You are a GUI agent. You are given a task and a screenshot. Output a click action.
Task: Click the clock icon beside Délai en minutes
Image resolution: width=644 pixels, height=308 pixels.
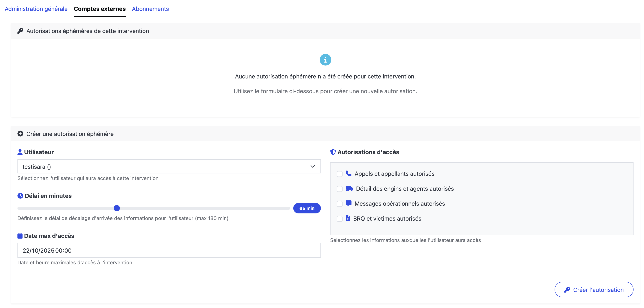click(x=20, y=196)
